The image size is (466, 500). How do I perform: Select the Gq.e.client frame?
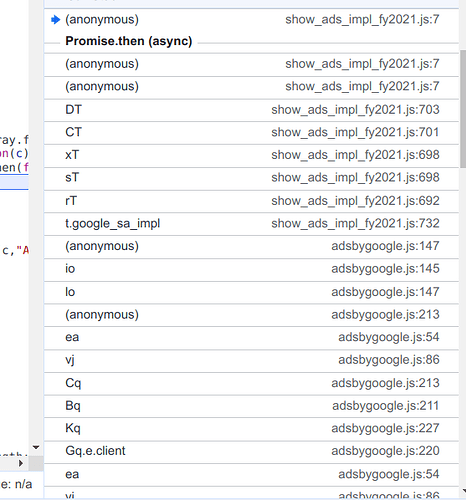pos(251,451)
